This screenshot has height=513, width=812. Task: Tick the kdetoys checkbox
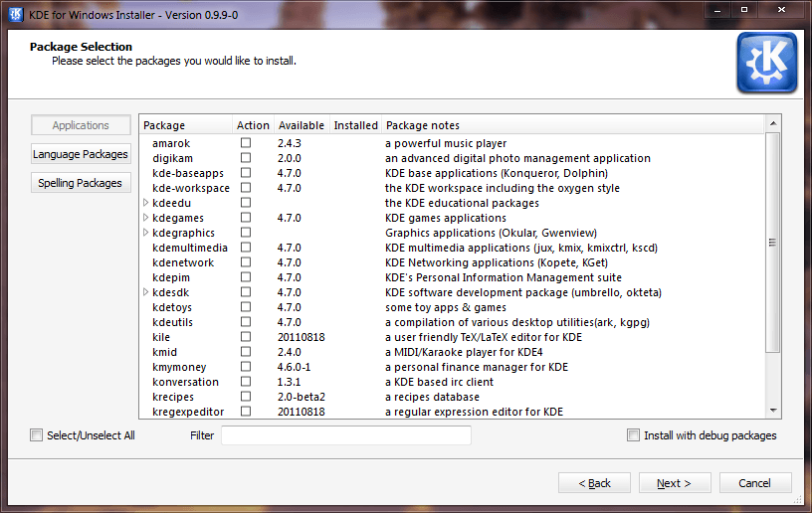tap(246, 307)
